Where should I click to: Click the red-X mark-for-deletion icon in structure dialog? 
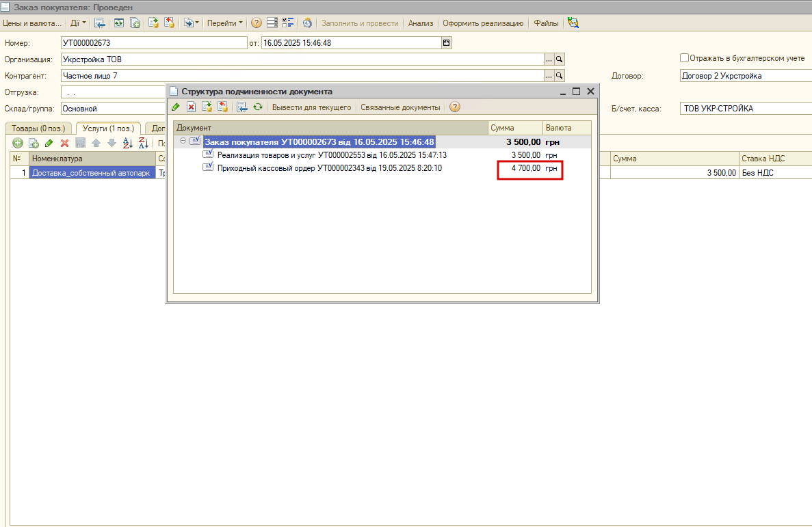(x=191, y=107)
